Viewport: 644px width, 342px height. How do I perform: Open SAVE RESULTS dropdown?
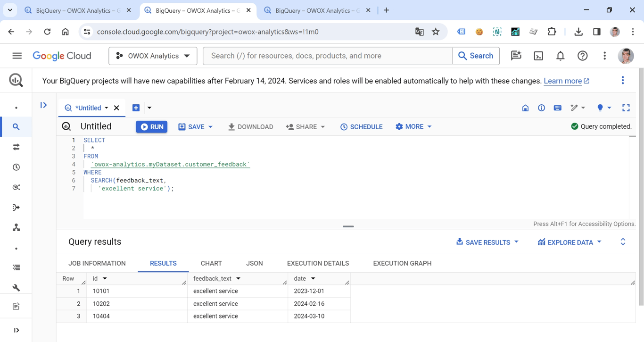point(487,242)
